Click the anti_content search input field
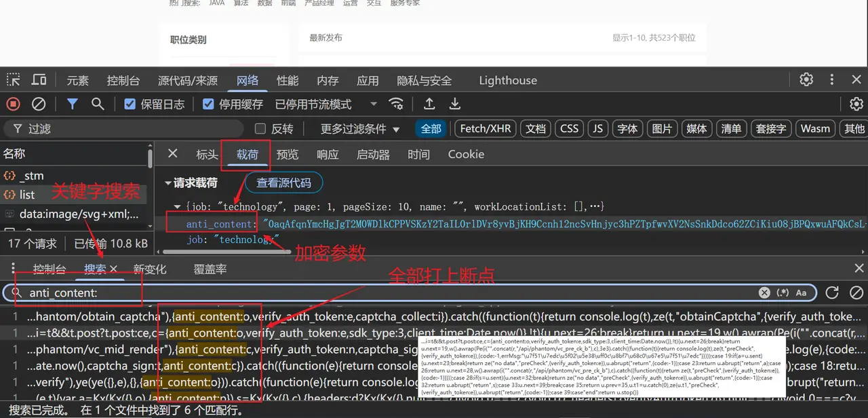The image size is (868, 418). [380, 292]
